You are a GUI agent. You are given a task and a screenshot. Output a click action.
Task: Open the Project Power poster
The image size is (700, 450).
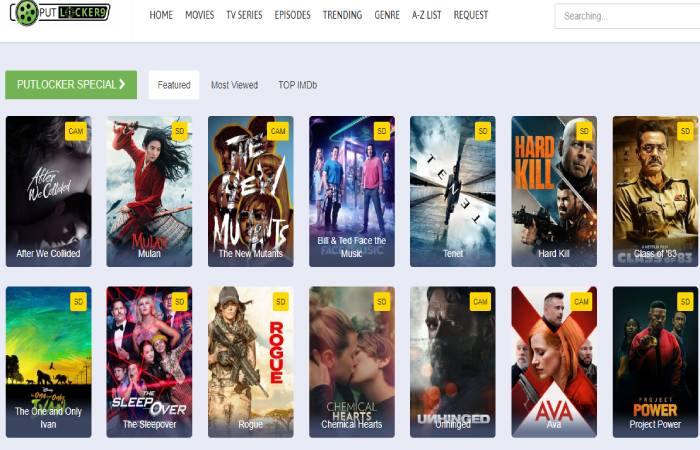point(655,362)
